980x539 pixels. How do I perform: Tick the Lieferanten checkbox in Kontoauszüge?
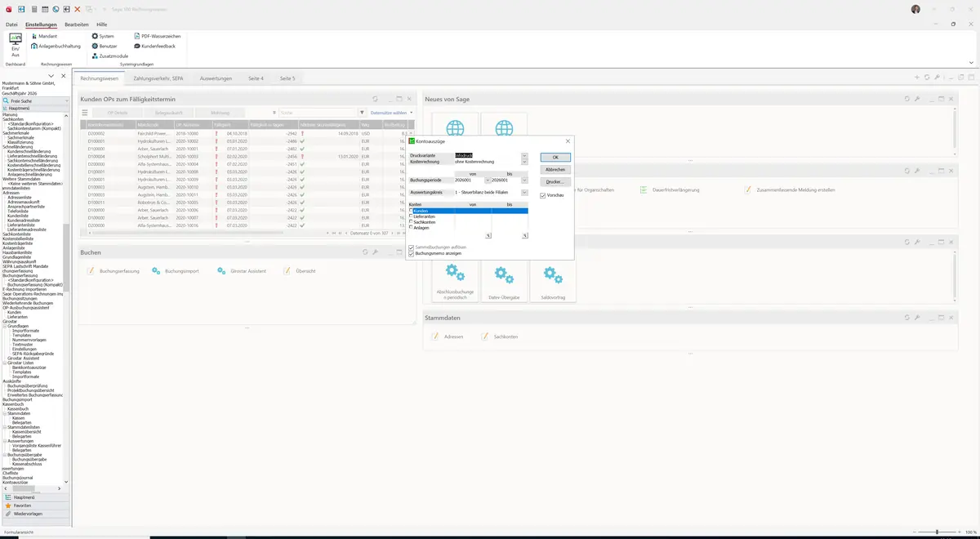tap(411, 216)
